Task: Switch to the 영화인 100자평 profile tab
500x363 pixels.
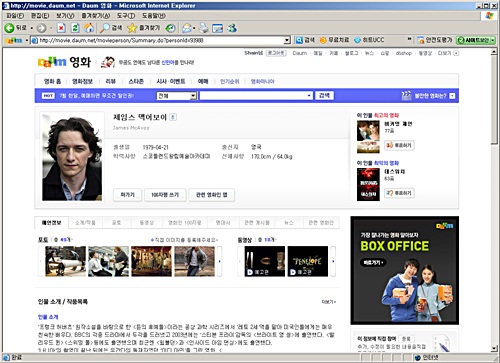Action: pos(185,223)
